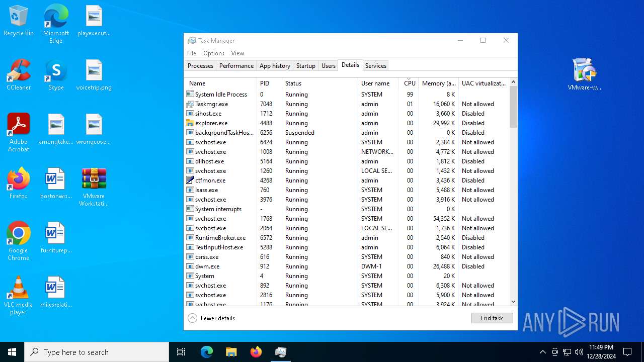The height and width of the screenshot is (362, 644).
Task: Sort by the Name column header
Action: click(x=220, y=83)
